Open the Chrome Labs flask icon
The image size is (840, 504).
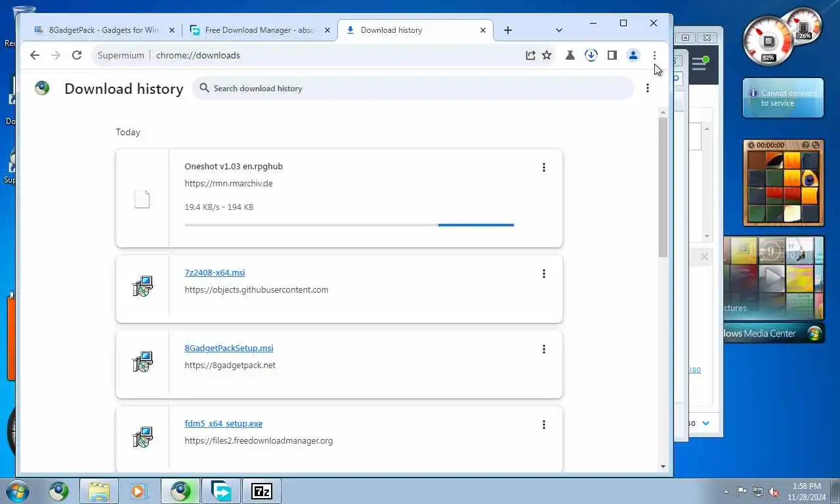(570, 55)
